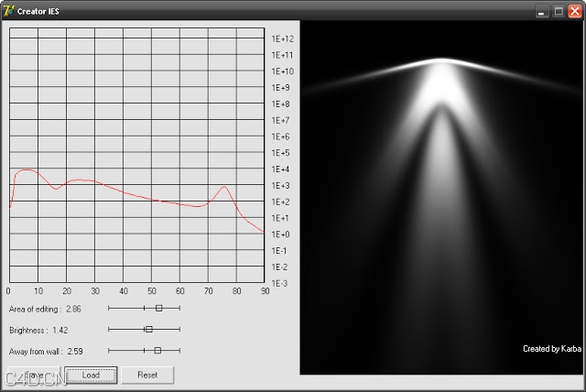This screenshot has width=586, height=392.
Task: Click the Area of editing slider handle
Action: coord(158,309)
